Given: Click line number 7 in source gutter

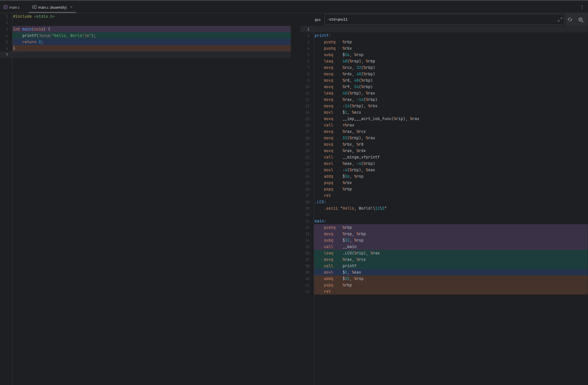Looking at the screenshot, I should [x=7, y=55].
